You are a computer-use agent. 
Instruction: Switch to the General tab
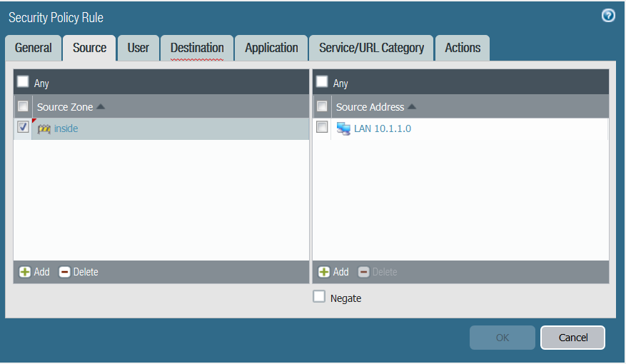[33, 48]
